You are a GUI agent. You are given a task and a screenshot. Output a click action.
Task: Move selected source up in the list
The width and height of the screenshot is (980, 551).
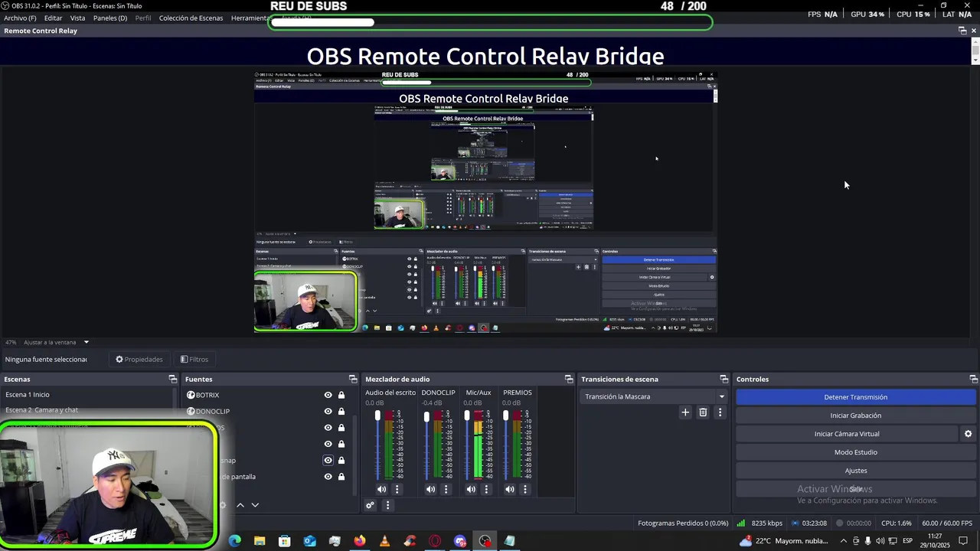(240, 505)
